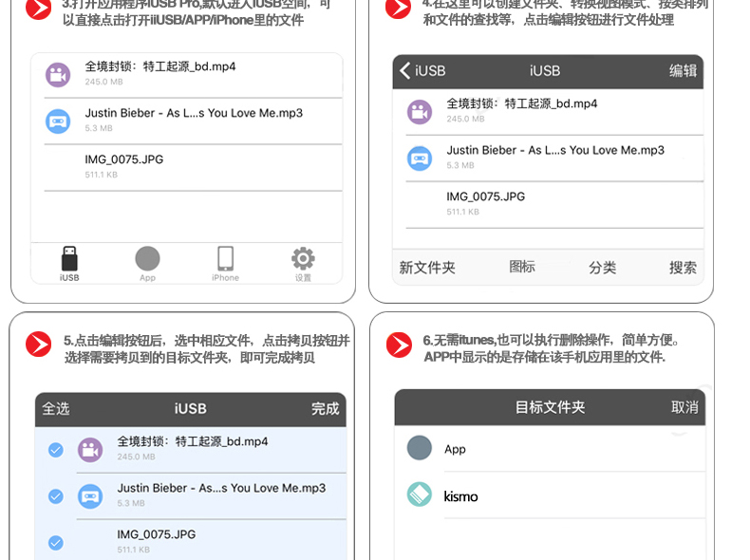Choose the teal kismo folder icon
Viewport: 750px width, 560px height.
point(419,495)
